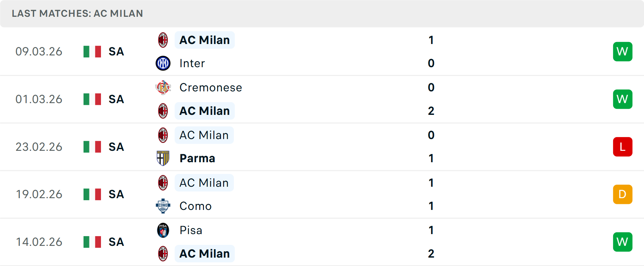
Task: Open the AC Milan team name link
Action: (205, 40)
